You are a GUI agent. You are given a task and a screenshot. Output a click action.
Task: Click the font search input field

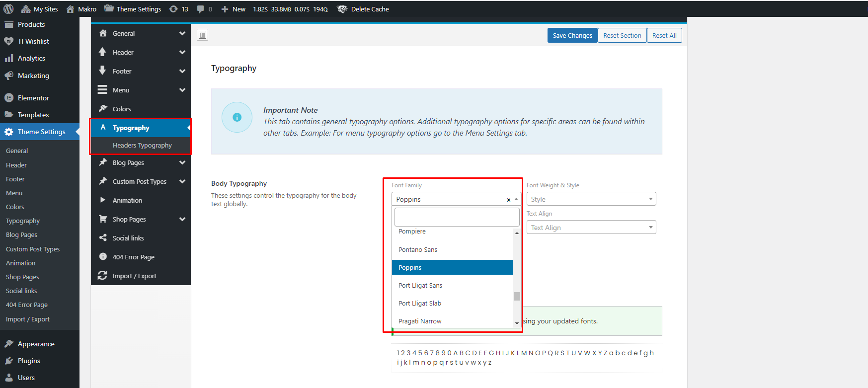(457, 217)
